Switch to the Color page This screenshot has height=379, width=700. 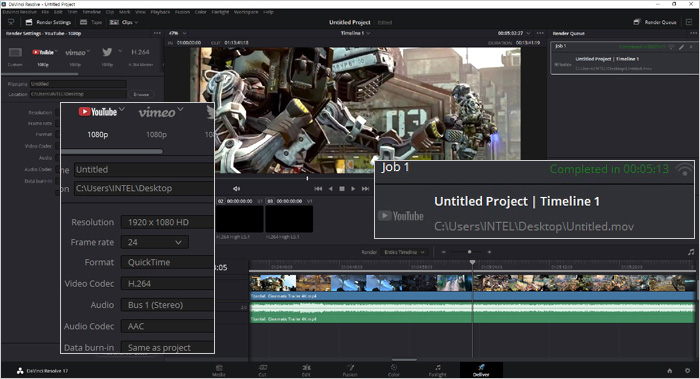coord(394,371)
